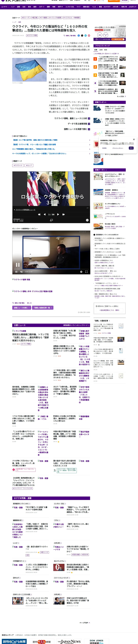Pause the Zelensky interview video
The height and width of the screenshot is (644, 138).
16,272
